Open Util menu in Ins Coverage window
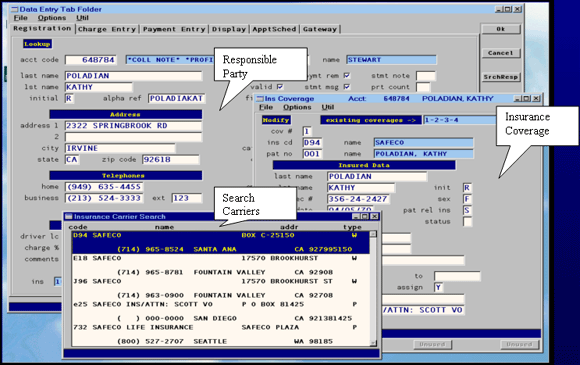 point(328,107)
